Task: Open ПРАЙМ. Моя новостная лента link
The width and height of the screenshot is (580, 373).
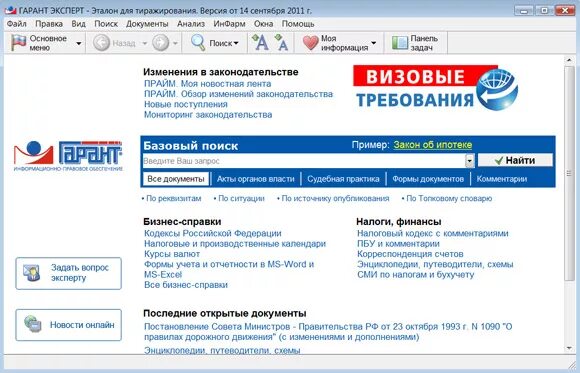Action: click(x=208, y=84)
